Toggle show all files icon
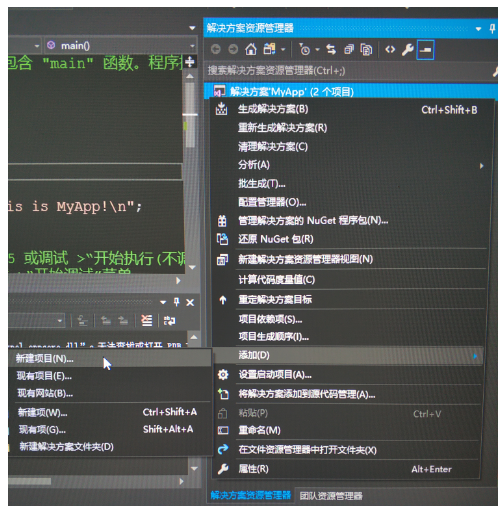This screenshot has width=500, height=506. coord(366,50)
